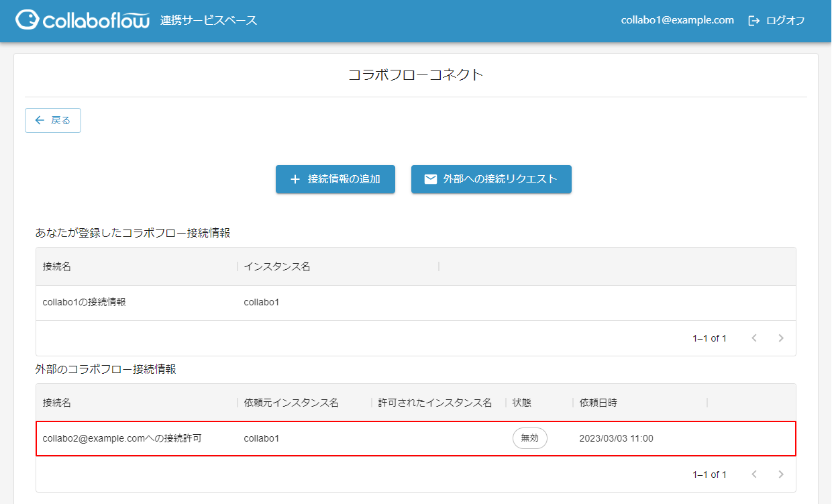Screen dimensions: 832x504
Task: Click 外部への接続リクエスト button
Action: (491, 179)
